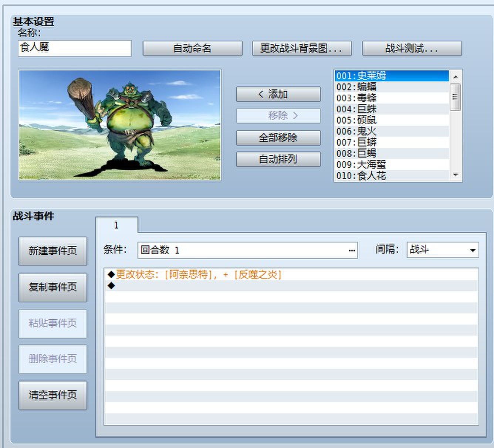Select enemy 005:硕鼠 in the list

pos(392,120)
